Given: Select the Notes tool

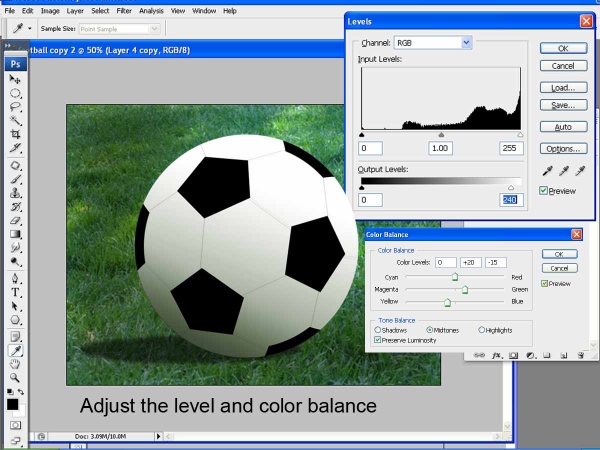Looking at the screenshot, I should (15, 337).
